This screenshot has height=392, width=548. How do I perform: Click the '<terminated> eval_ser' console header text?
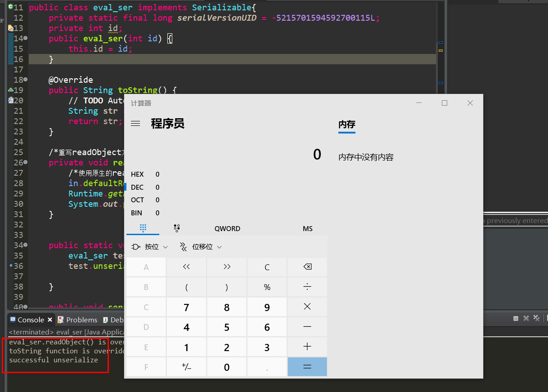(66, 332)
